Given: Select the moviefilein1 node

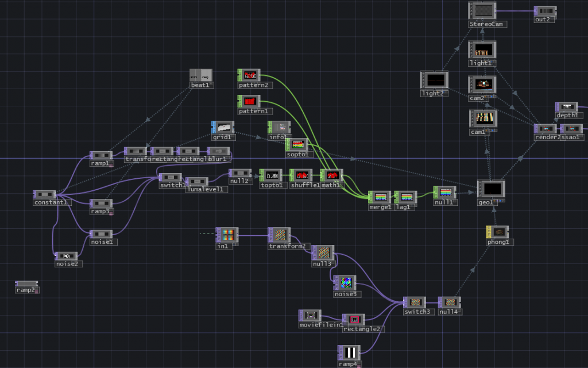Looking at the screenshot, I should coord(310,315).
